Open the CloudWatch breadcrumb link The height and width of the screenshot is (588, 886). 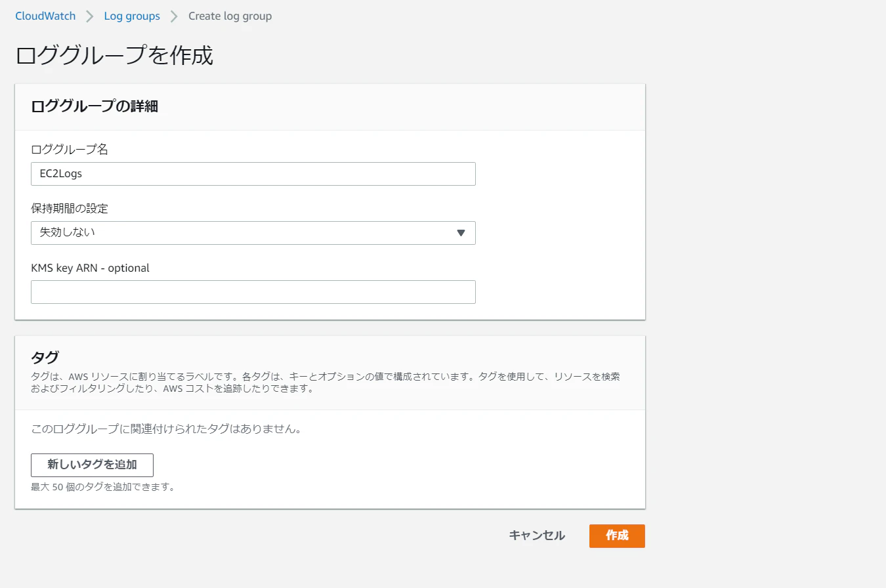[x=45, y=16]
